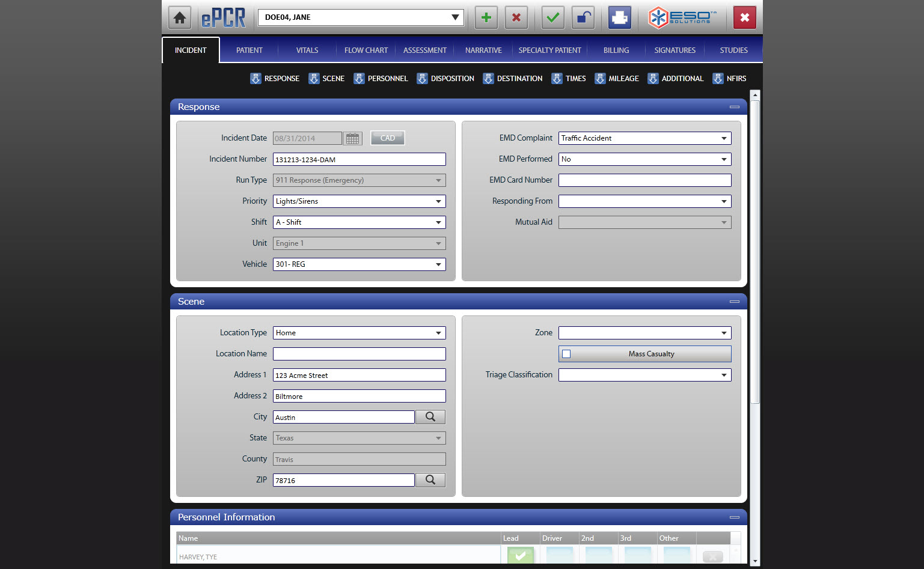The image size is (924, 569).
Task: Jump to PERSONNEL section anchor
Action: click(381, 79)
